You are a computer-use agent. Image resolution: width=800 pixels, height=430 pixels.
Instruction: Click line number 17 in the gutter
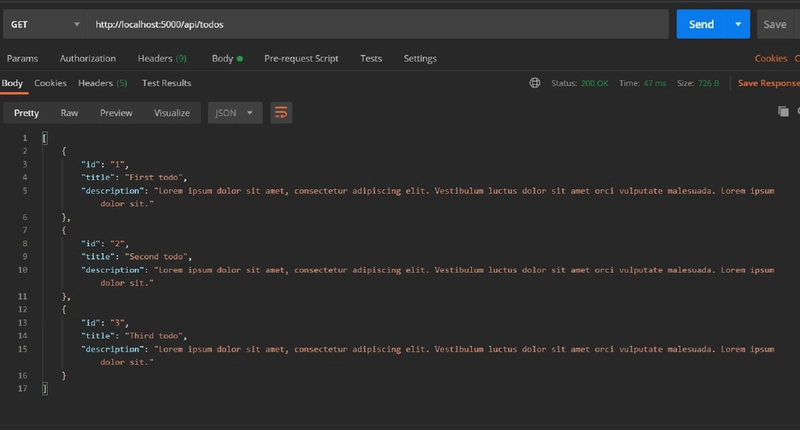coord(22,388)
